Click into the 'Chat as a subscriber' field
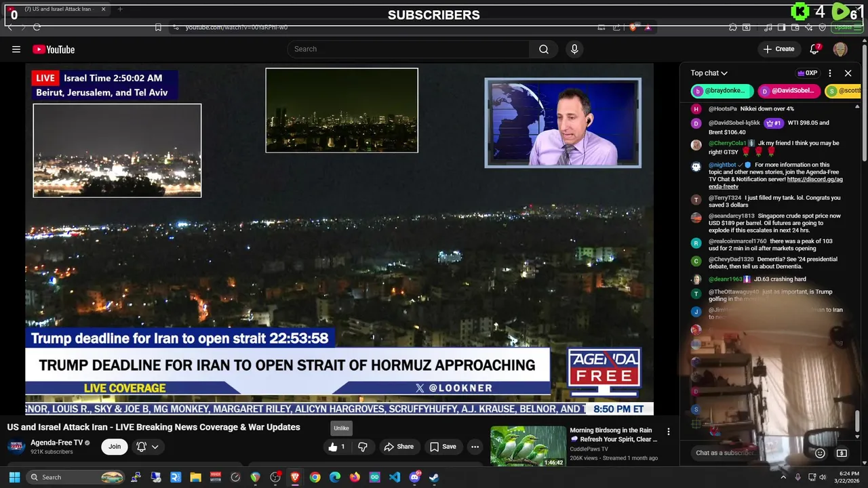This screenshot has width=868, height=488. pos(749,453)
